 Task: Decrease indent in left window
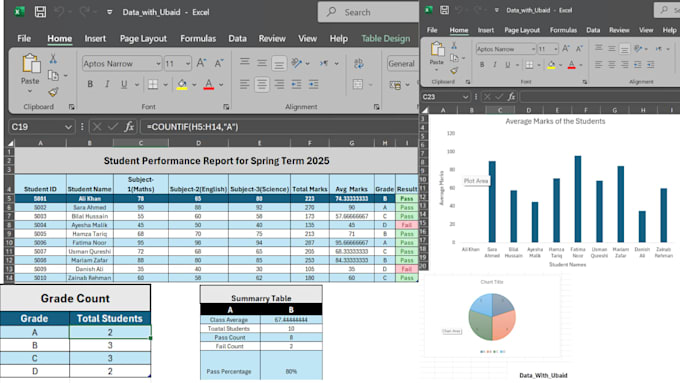coord(296,84)
